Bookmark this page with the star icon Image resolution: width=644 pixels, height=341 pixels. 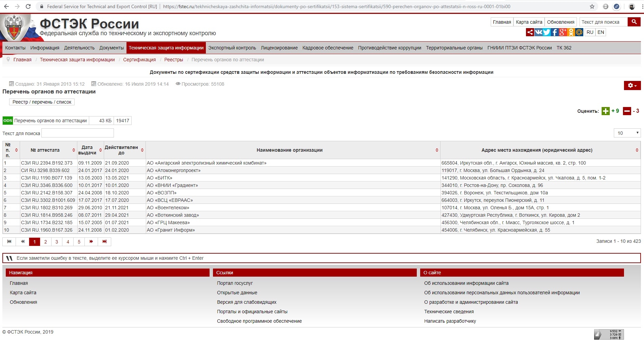click(x=592, y=6)
